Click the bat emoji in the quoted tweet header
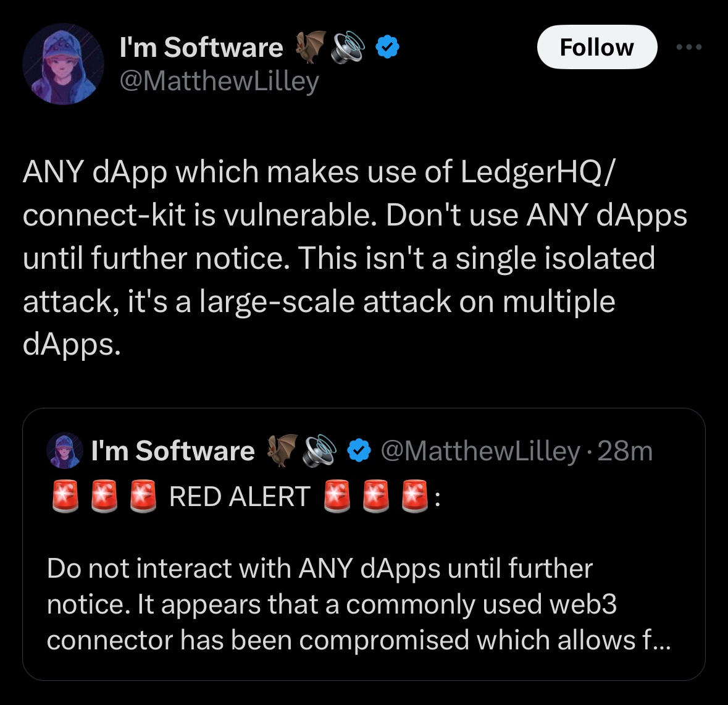 point(282,450)
